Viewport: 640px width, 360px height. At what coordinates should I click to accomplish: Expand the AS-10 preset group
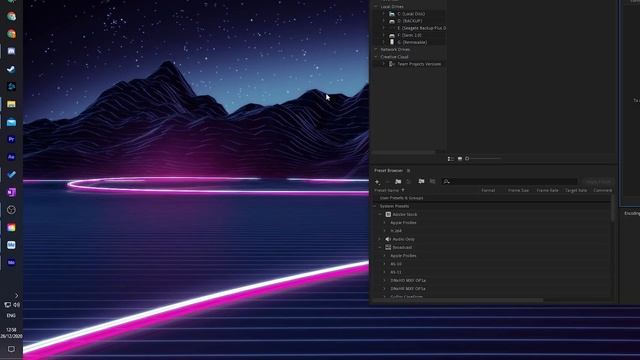[x=384, y=264]
